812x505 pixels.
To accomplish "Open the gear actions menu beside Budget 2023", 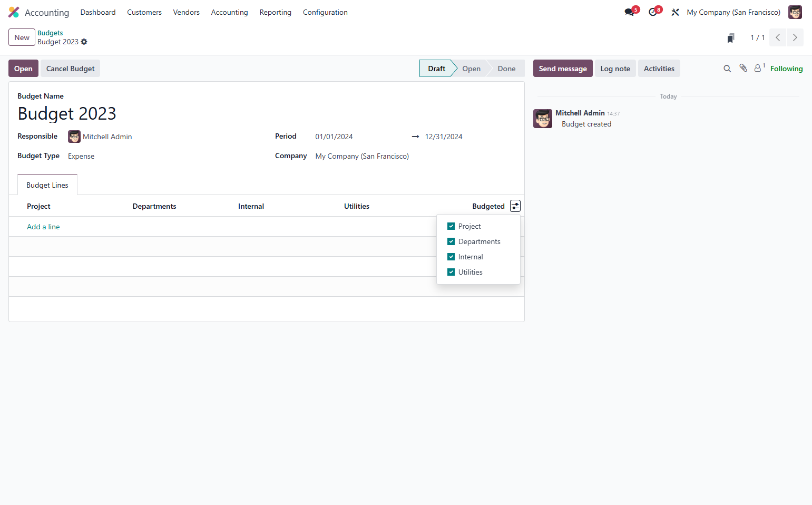I will (x=84, y=42).
